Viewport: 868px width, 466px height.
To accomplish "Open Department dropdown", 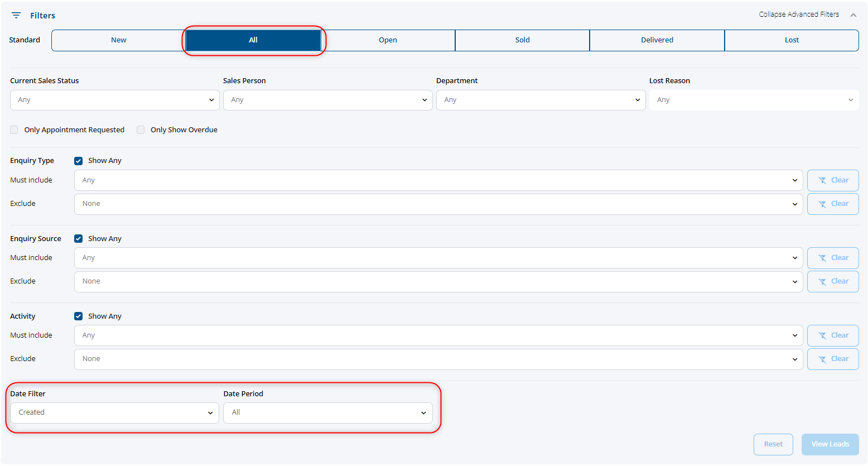I will coord(541,100).
